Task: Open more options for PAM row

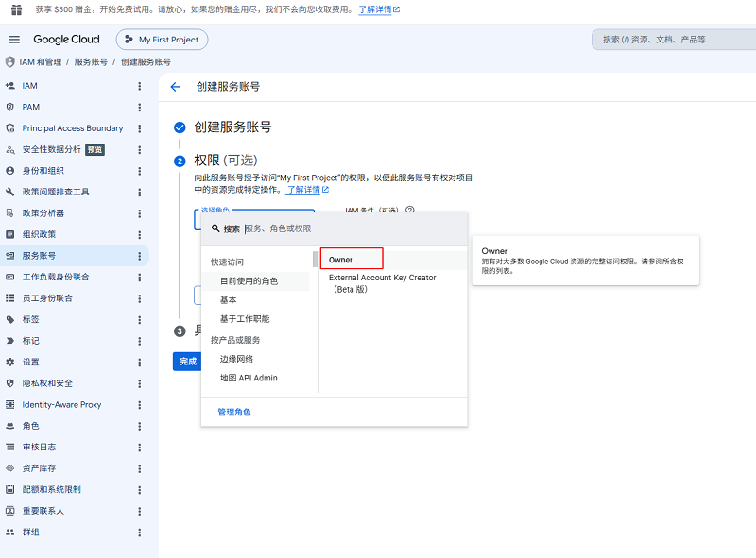Action: pyautogui.click(x=140, y=107)
